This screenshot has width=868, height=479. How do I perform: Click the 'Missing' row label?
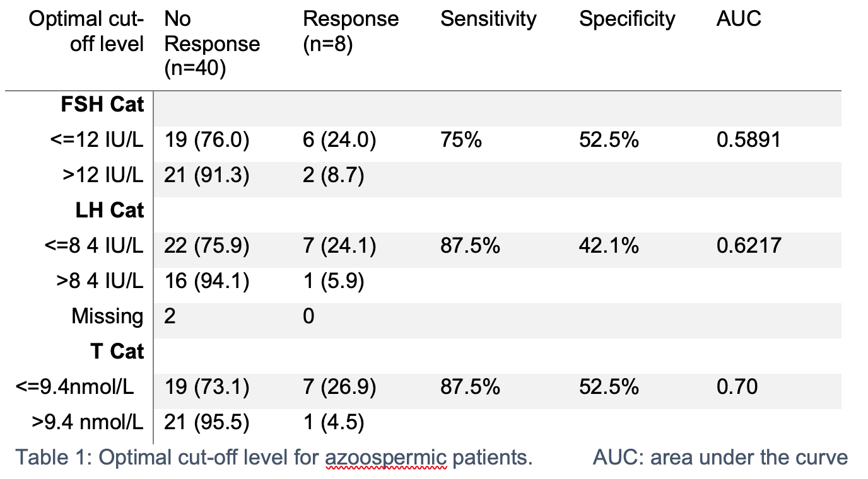[x=107, y=316]
